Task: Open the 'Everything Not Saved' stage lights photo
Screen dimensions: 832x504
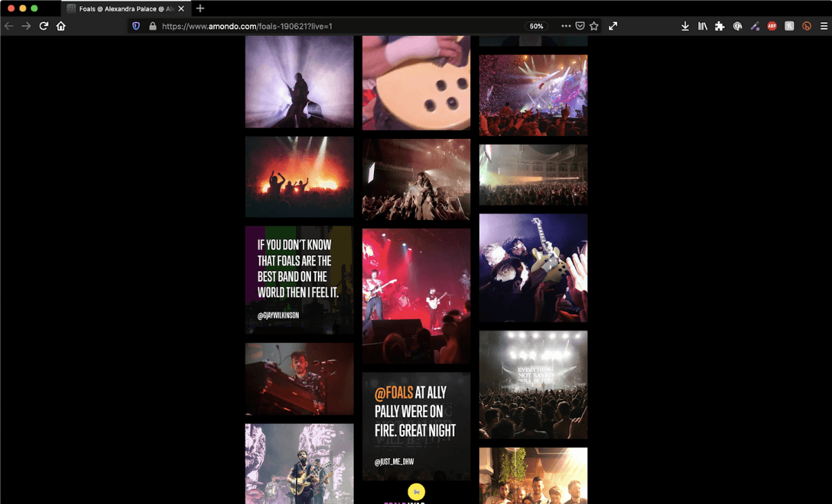Action: (533, 385)
